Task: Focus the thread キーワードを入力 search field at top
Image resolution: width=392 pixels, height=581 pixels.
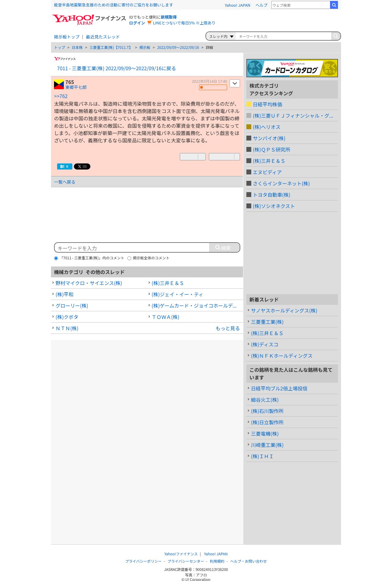Action: pos(283,36)
